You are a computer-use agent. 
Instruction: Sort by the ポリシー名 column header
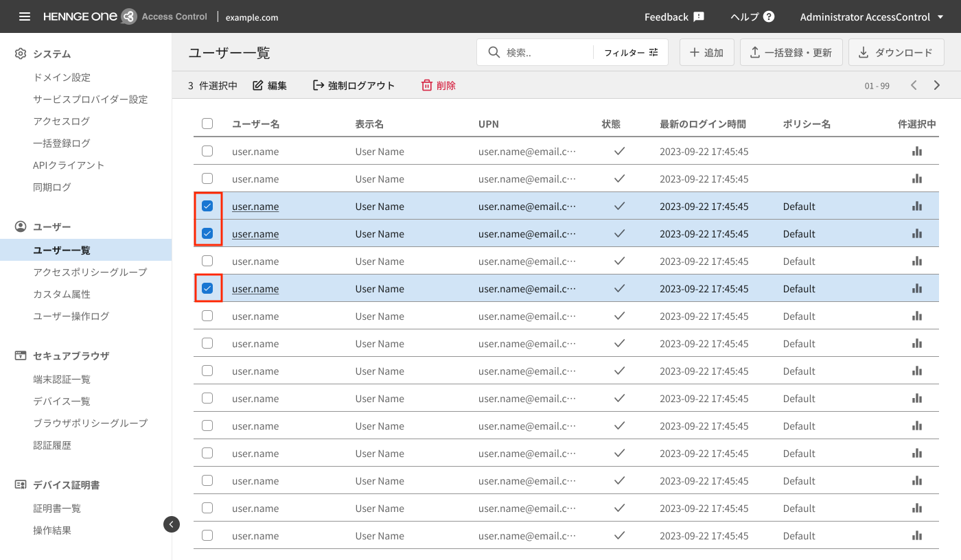tap(807, 124)
